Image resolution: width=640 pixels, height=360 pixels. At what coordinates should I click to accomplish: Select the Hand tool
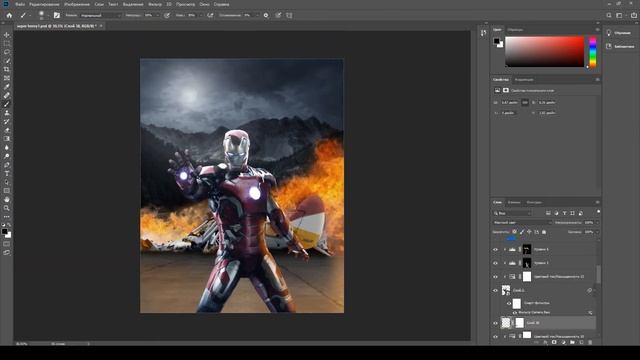(7, 200)
